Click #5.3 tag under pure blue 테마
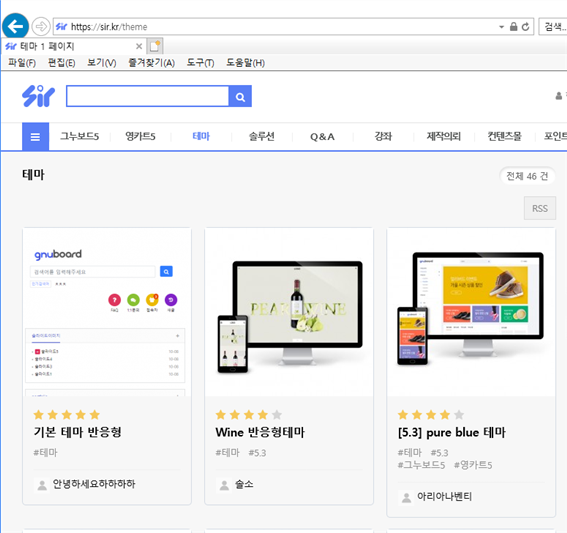This screenshot has height=533, width=567. [x=440, y=453]
